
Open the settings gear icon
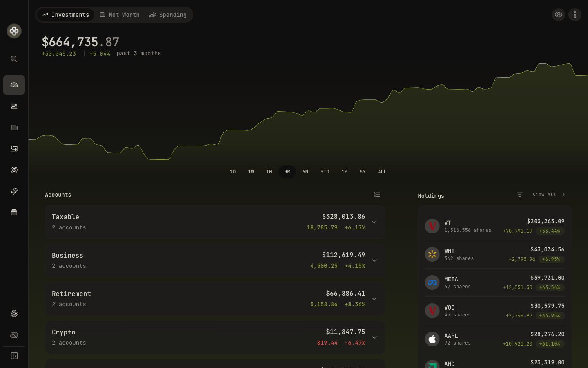[x=14, y=314]
